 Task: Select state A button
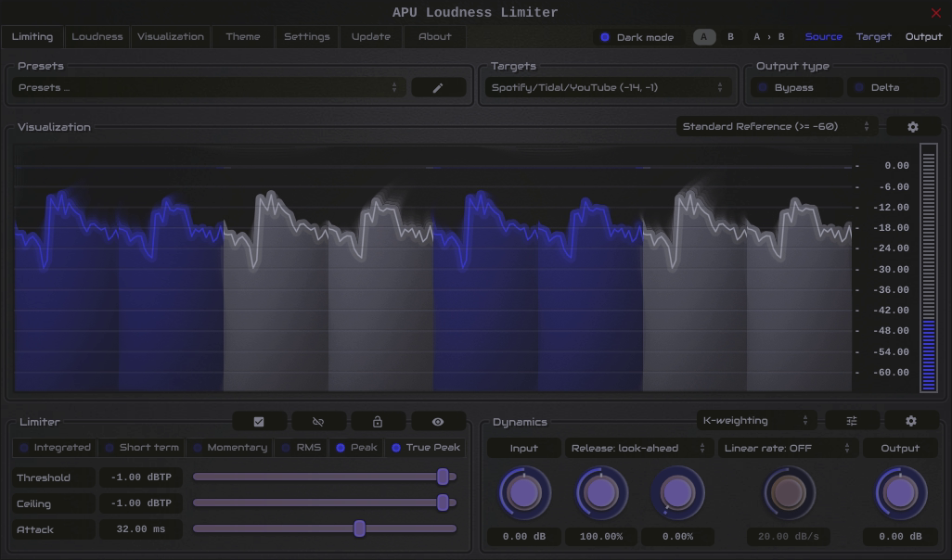tap(704, 37)
